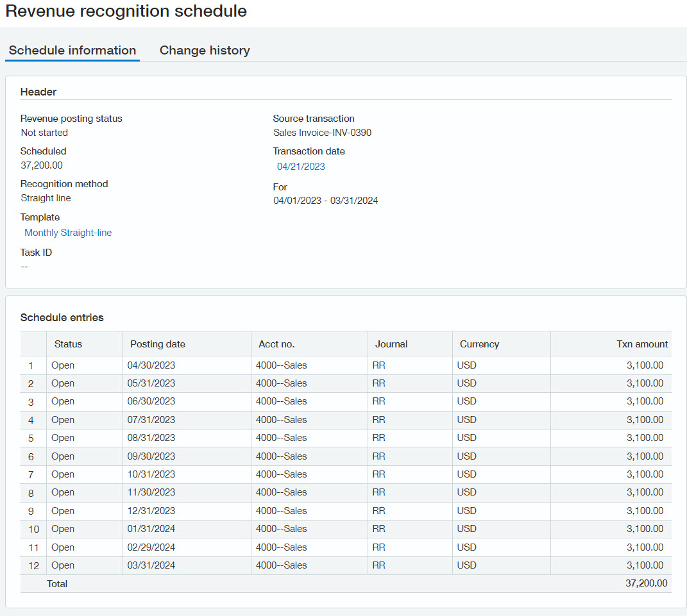Viewport: 687px width, 616px height.
Task: Select the 02/29/2024 posting date cell
Action: click(x=151, y=547)
